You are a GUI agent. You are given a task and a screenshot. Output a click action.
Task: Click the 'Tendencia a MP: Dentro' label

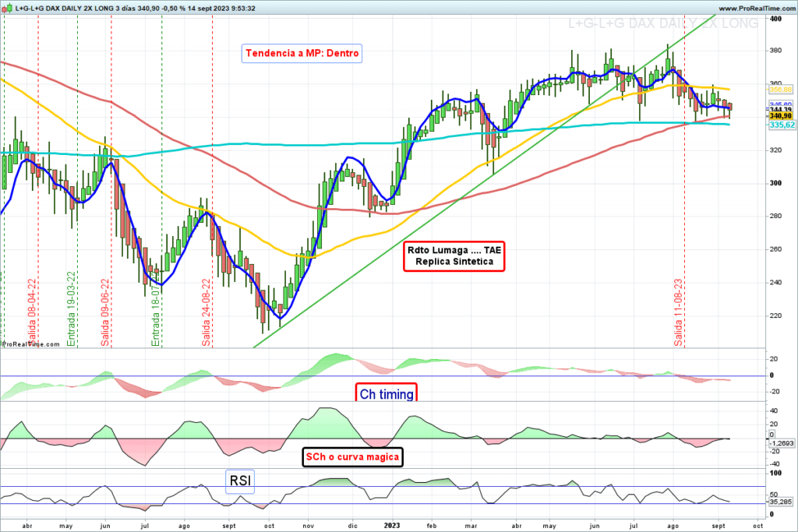coord(302,53)
